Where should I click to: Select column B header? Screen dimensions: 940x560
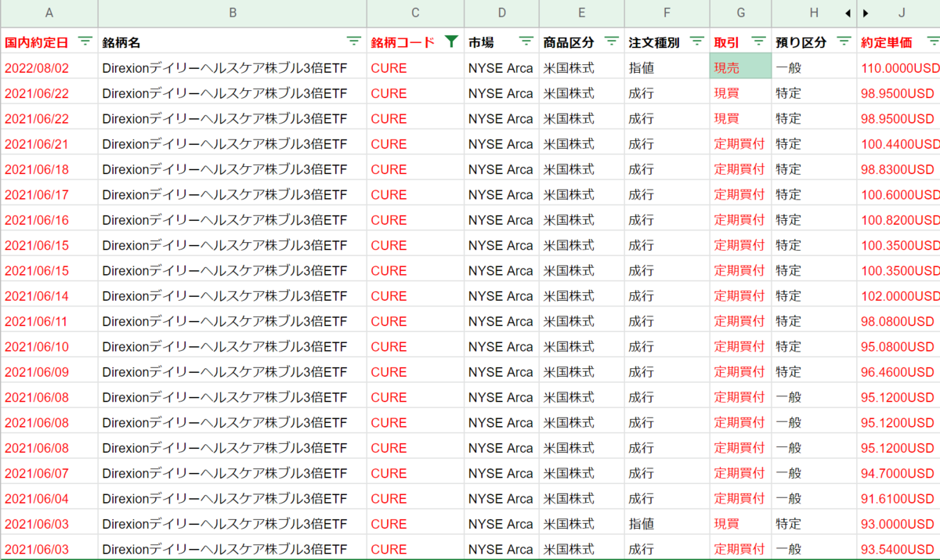click(x=233, y=13)
